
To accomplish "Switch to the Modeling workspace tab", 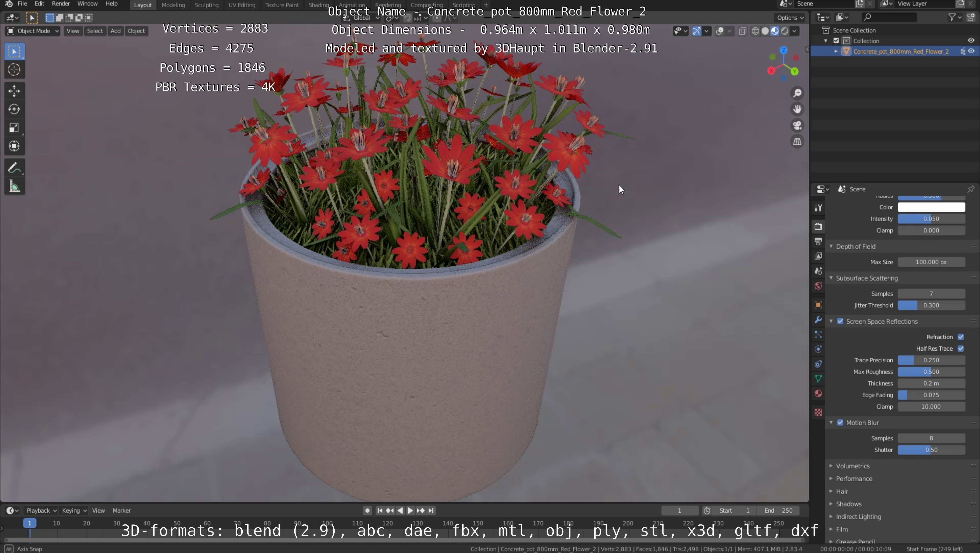I will (173, 5).
